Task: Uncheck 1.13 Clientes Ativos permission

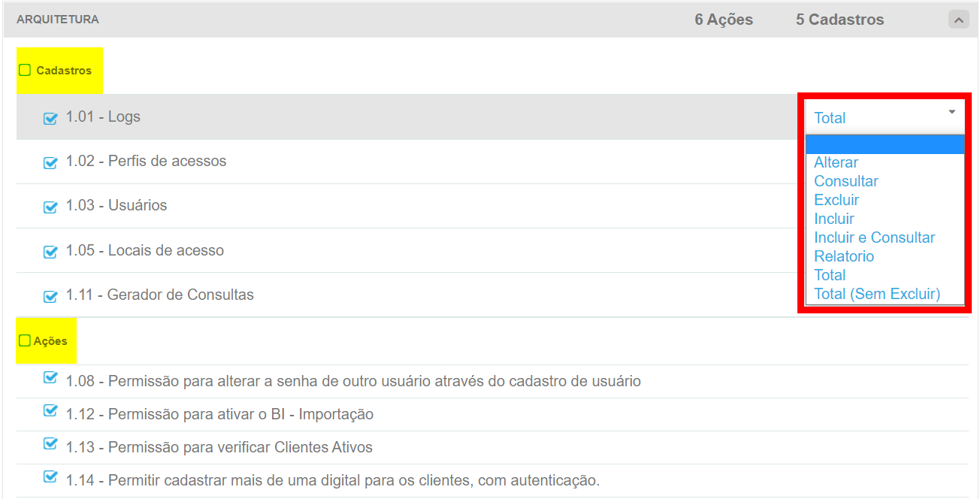Action: (x=50, y=443)
